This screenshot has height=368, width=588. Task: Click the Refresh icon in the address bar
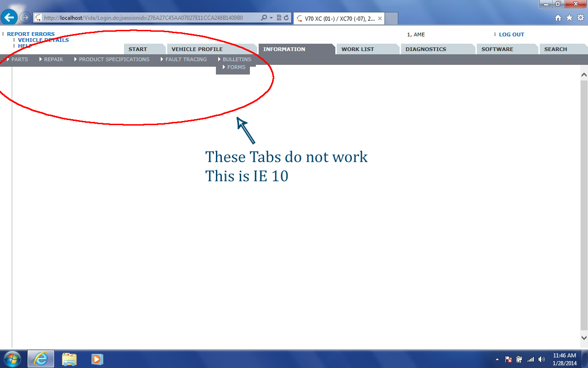(x=286, y=18)
